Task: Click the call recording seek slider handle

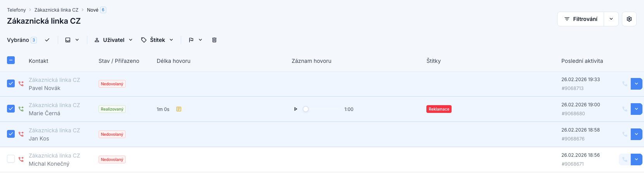Action: (x=306, y=109)
